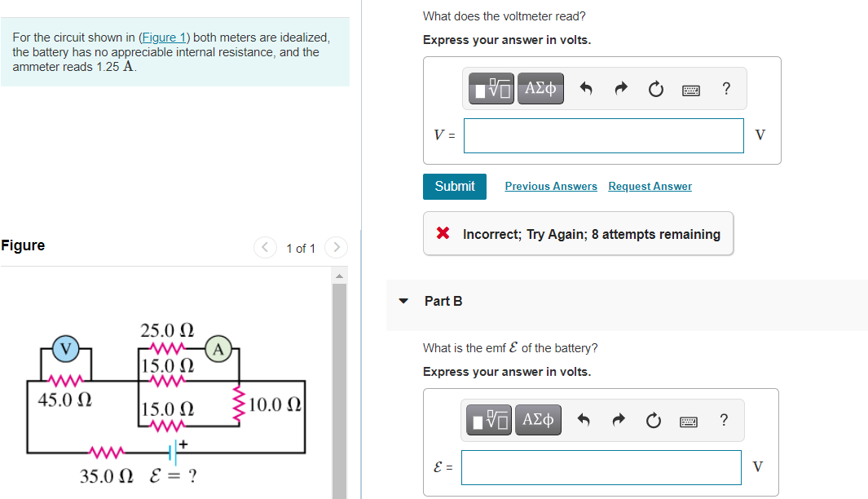Click the redo arrow in Part A toolbar
Viewport: 868px width, 499px height.
pos(621,89)
